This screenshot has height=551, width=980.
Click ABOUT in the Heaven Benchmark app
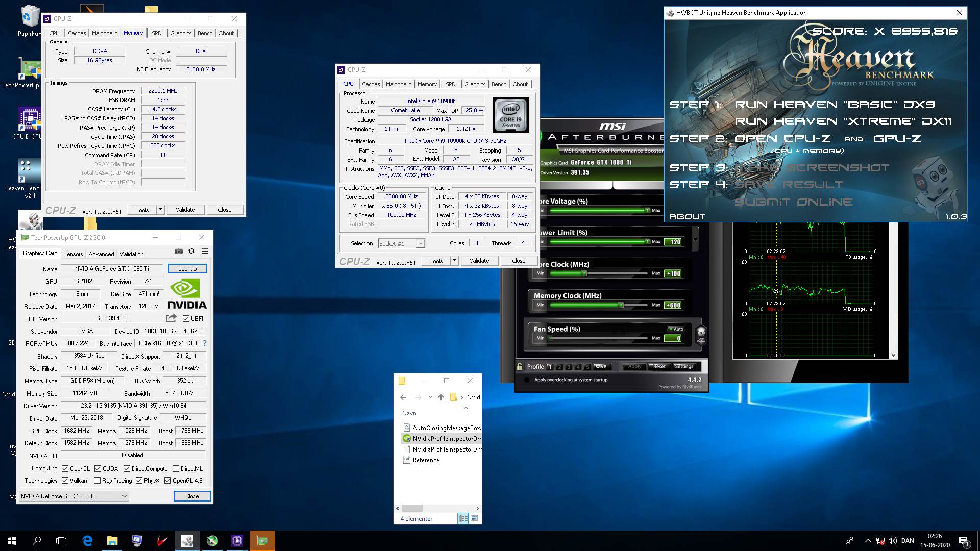coord(687,216)
